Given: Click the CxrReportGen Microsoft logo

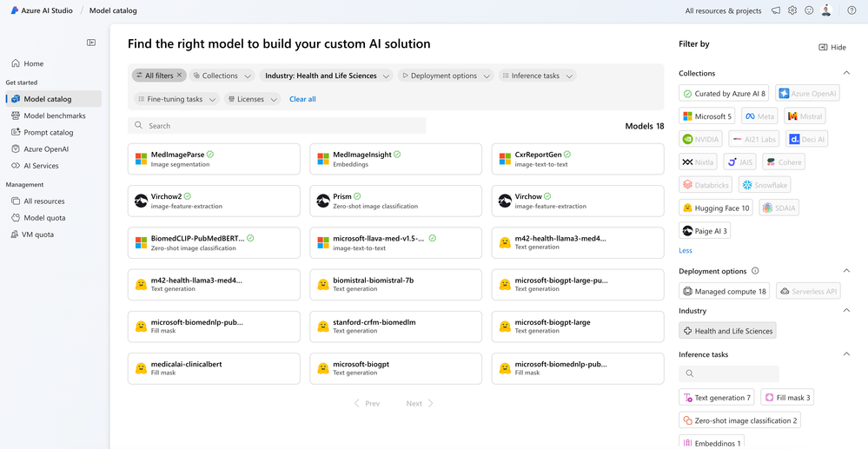Looking at the screenshot, I should (505, 159).
